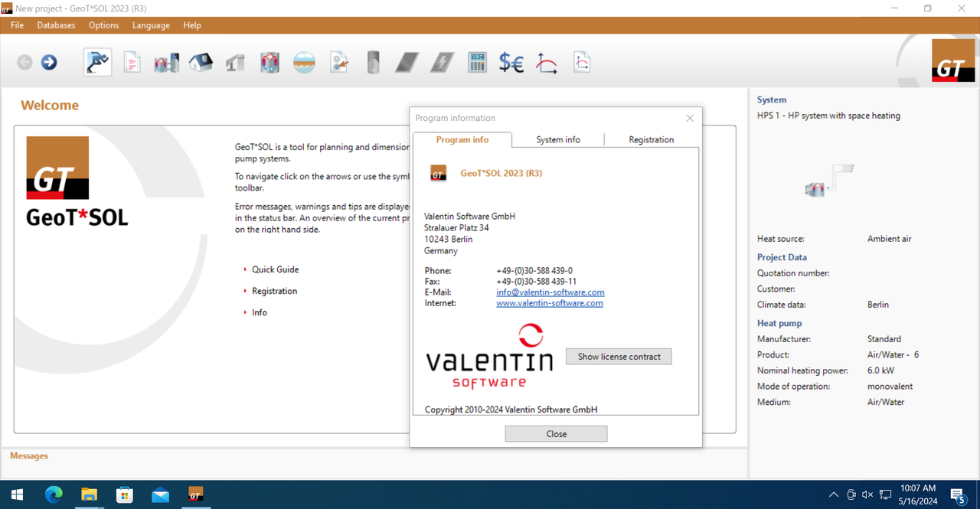
Task: Open the Databases menu
Action: tap(56, 25)
